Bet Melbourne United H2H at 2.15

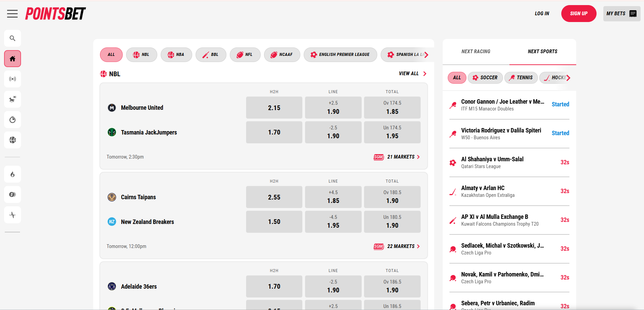[274, 108]
